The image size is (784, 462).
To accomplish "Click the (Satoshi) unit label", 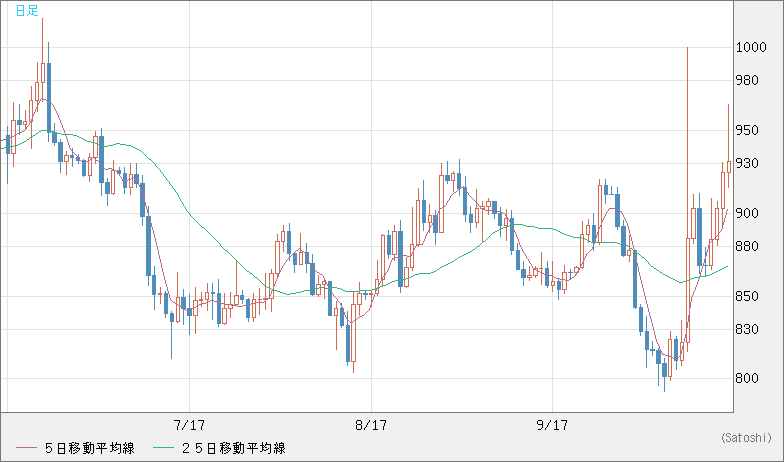I will 746,437.
